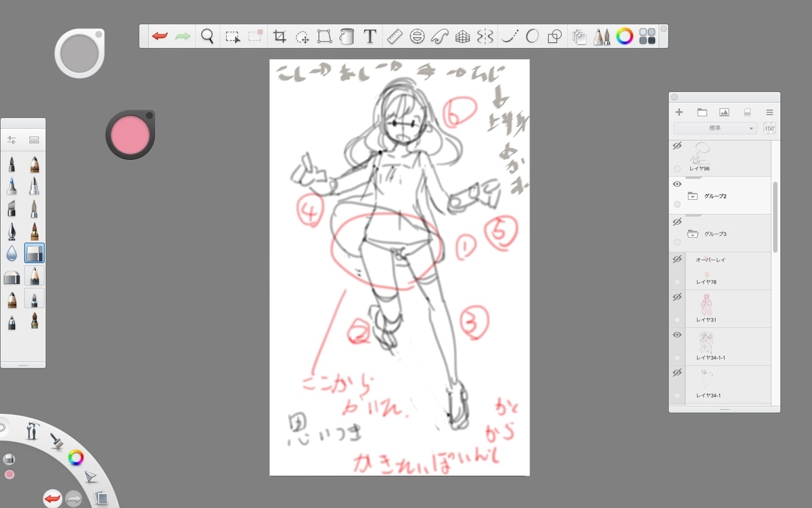Enable the Perspective Guides tool
The height and width of the screenshot is (508, 812).
tap(462, 37)
